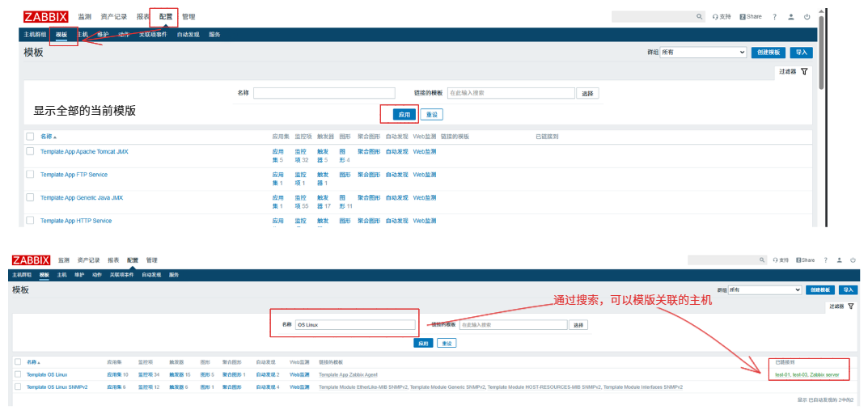Click search magnifier icon on OS Linux search page

762,260
